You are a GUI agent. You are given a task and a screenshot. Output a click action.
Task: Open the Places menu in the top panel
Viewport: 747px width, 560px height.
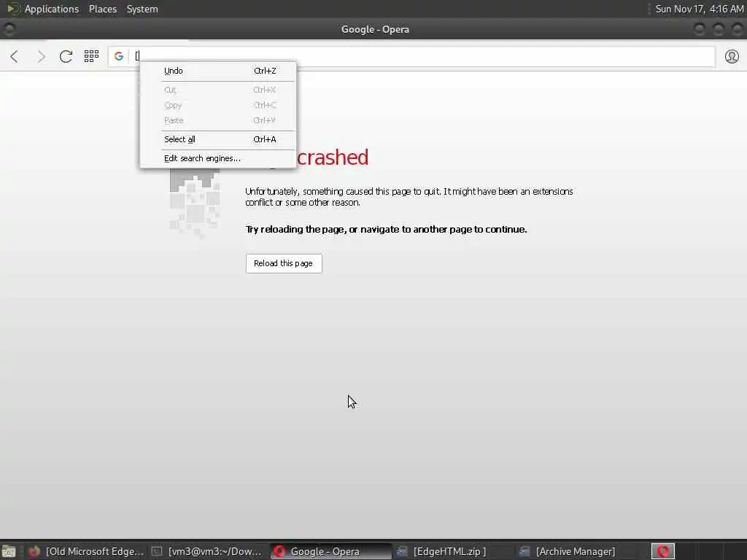102,9
